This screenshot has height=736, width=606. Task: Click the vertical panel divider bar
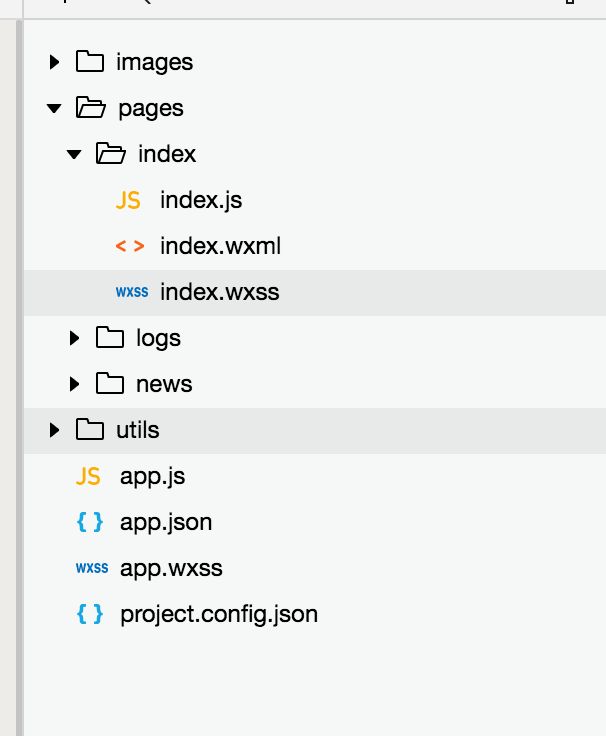19,377
